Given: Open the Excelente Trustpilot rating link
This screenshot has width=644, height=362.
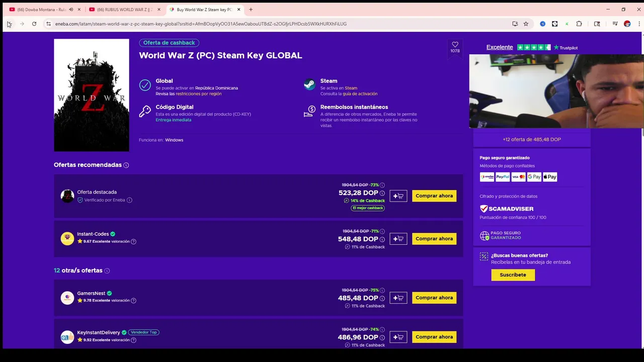Looking at the screenshot, I should 500,47.
